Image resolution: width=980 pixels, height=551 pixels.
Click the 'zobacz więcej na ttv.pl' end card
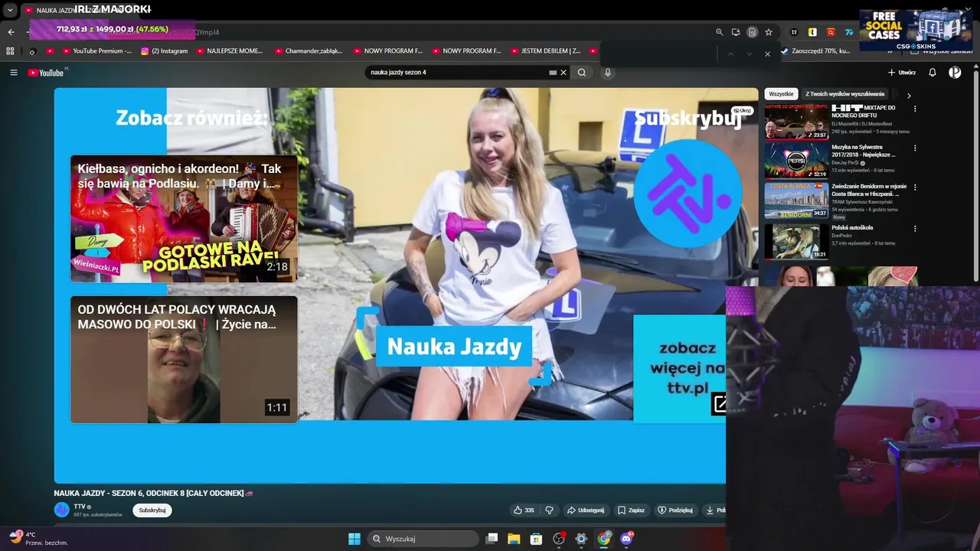679,368
